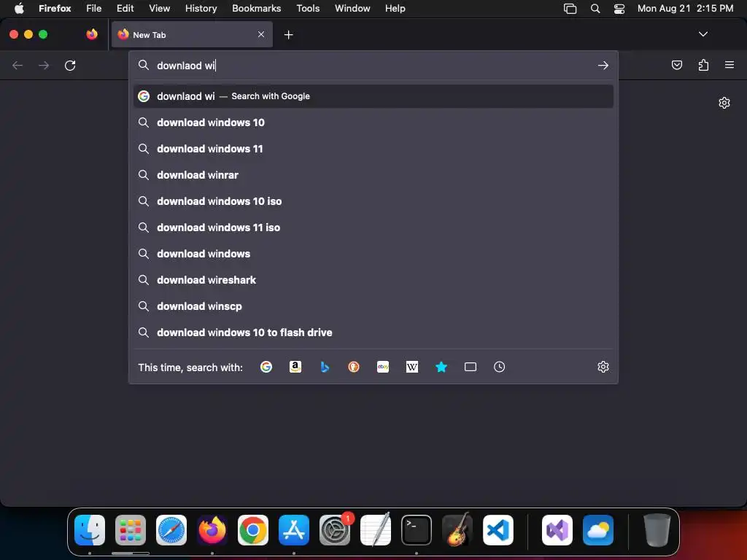This screenshot has width=747, height=560.
Task: Open Spotlight search in menu bar
Action: [x=595, y=9]
